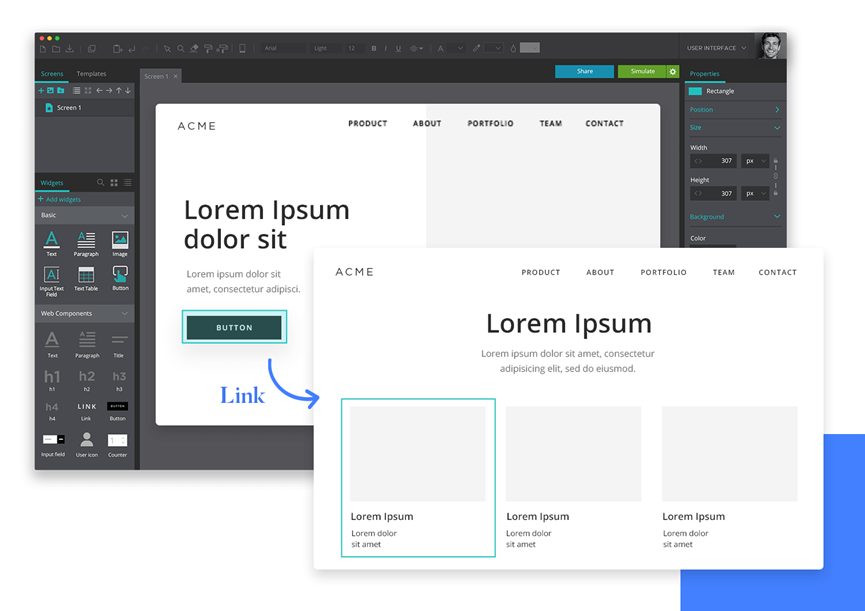Screen dimensions: 865x611
Task: Open the USER INTERFACE dropdown
Action: (x=717, y=48)
